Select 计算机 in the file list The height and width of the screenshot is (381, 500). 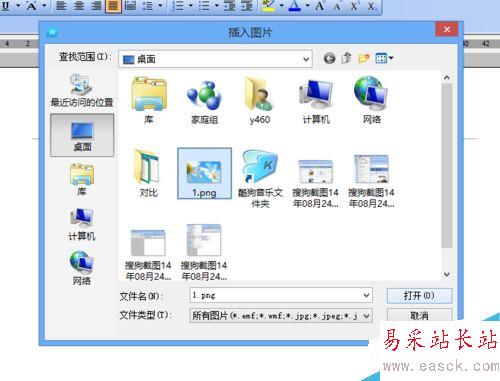pyautogui.click(x=316, y=101)
